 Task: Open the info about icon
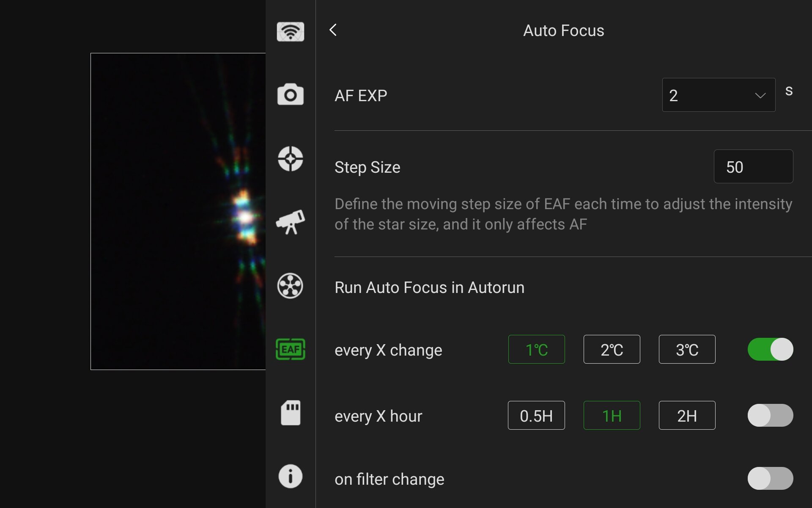(x=290, y=476)
